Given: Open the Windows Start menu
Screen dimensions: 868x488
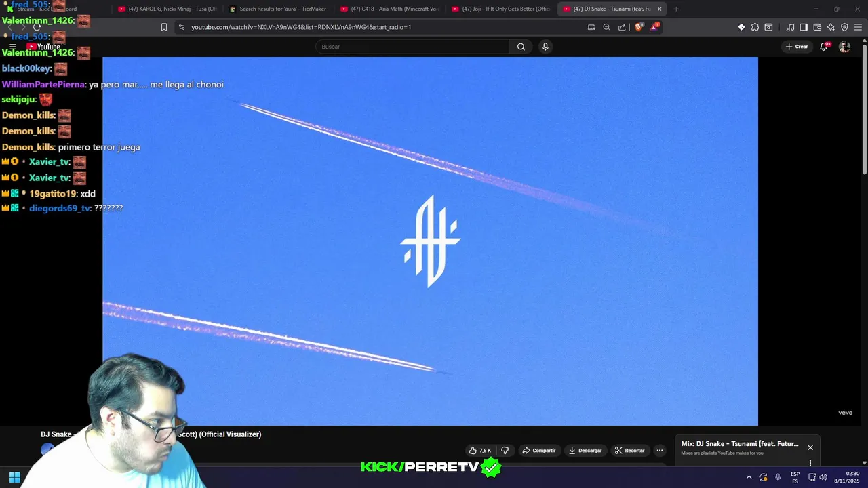Looking at the screenshot, I should (x=14, y=477).
